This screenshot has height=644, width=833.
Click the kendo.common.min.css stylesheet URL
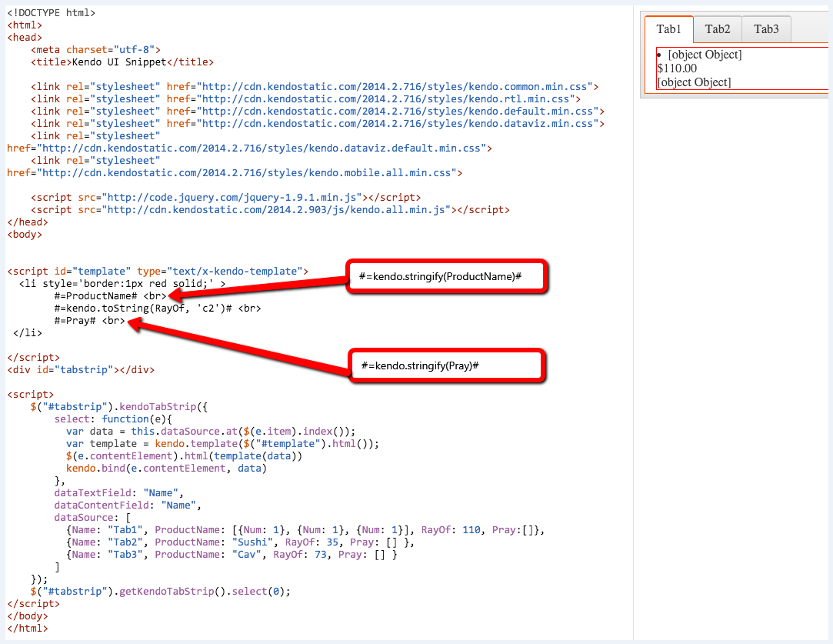(395, 87)
